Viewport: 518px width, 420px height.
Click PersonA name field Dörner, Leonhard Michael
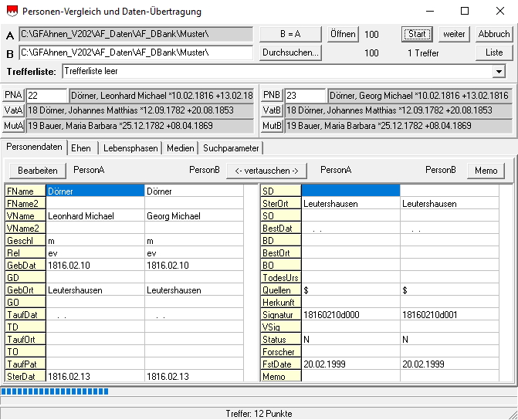[161, 96]
